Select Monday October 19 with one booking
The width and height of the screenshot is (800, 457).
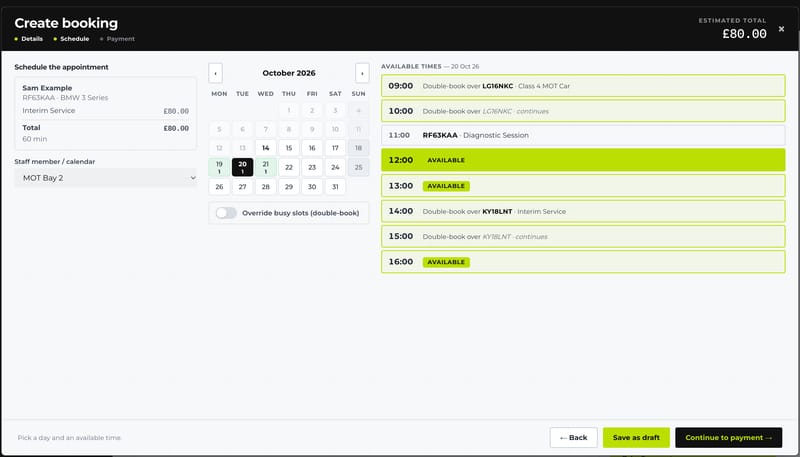click(219, 167)
